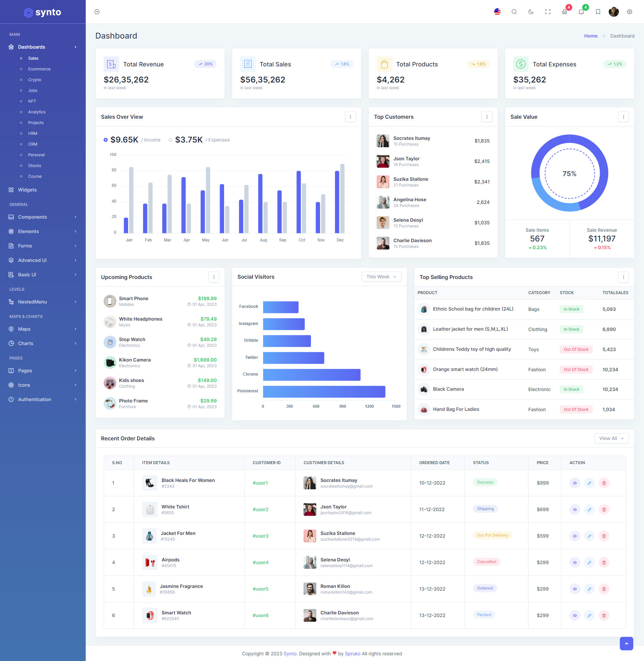Edit the White Tshirt order
This screenshot has width=644, height=661.
tap(589, 509)
